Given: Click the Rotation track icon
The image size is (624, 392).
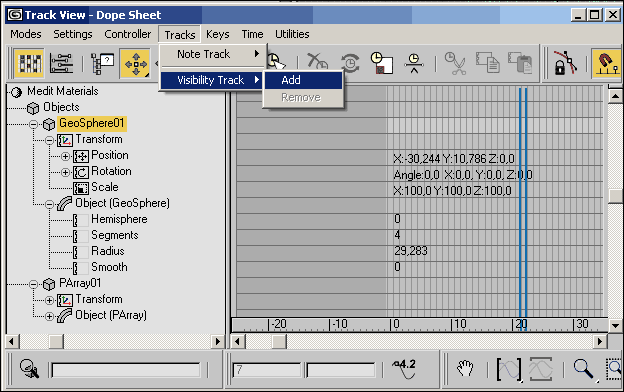Looking at the screenshot, I should point(81,172).
